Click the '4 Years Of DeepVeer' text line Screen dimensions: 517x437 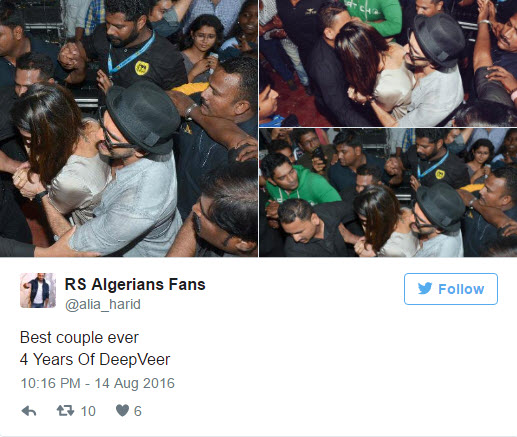point(95,360)
